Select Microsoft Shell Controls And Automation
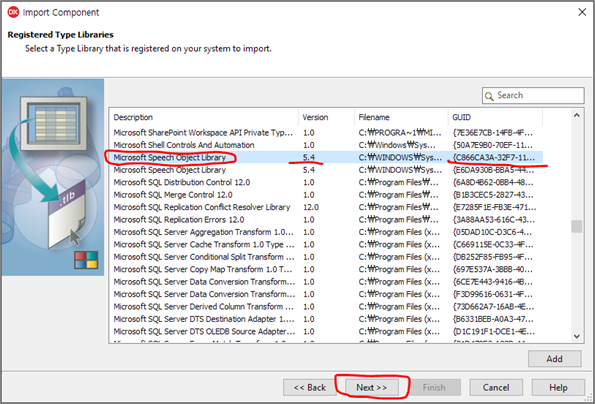The height and width of the screenshot is (404, 595). coord(326,145)
